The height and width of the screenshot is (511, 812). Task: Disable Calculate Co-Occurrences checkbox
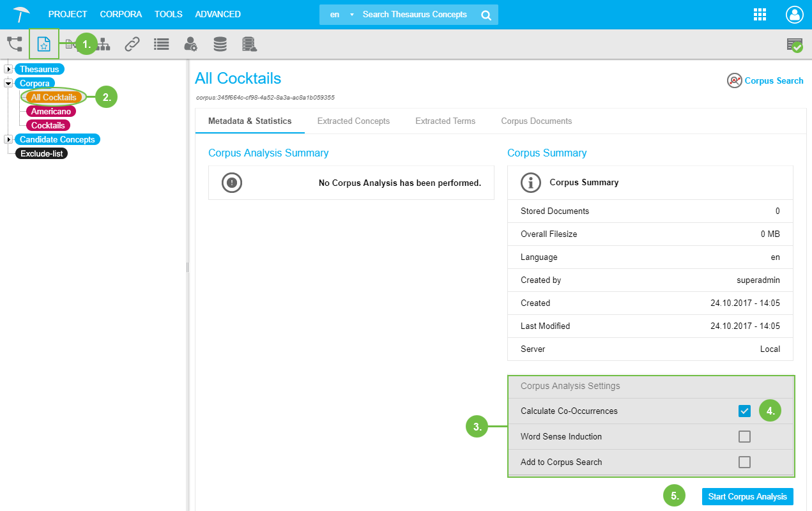[x=744, y=411]
